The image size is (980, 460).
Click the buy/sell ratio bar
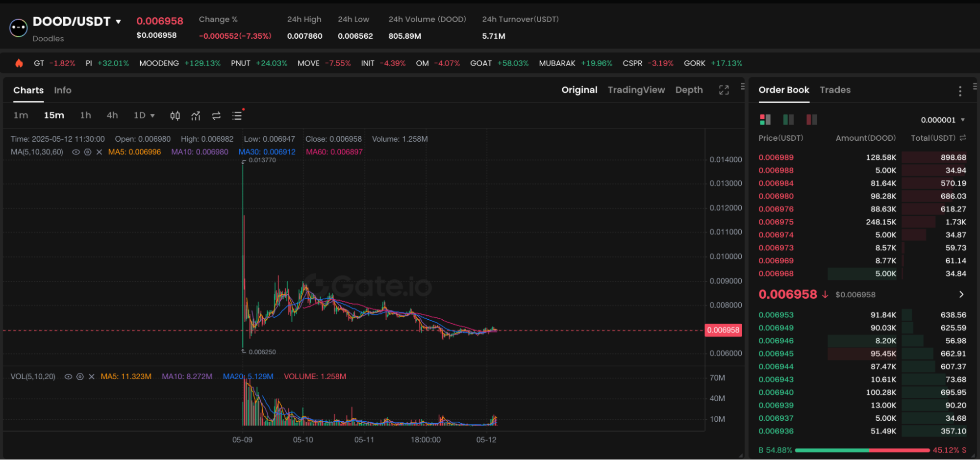point(862,450)
